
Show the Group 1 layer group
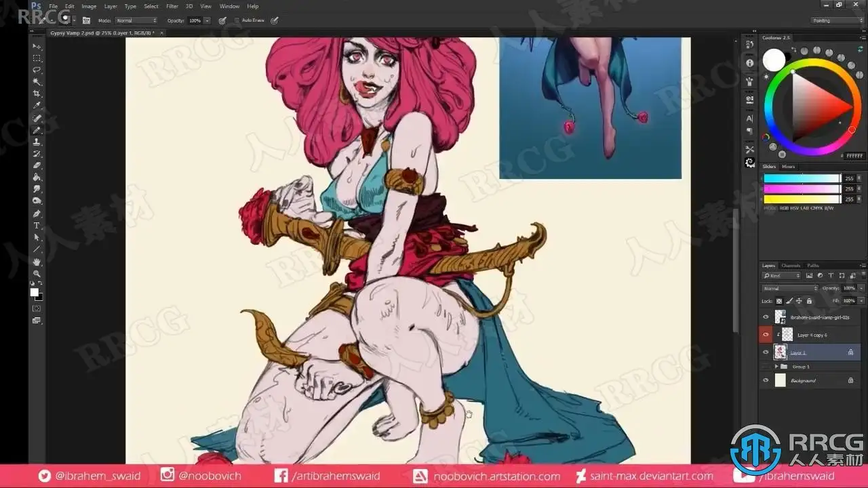point(766,367)
